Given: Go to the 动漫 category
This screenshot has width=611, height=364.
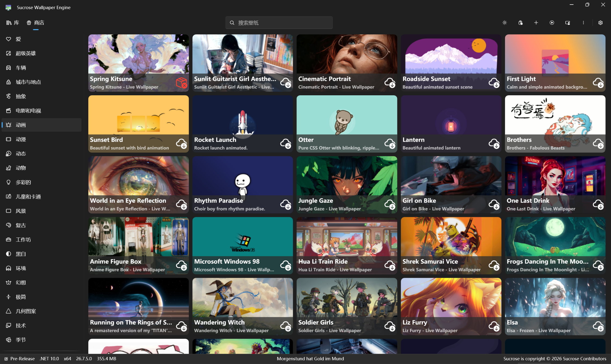Looking at the screenshot, I should [x=42, y=139].
